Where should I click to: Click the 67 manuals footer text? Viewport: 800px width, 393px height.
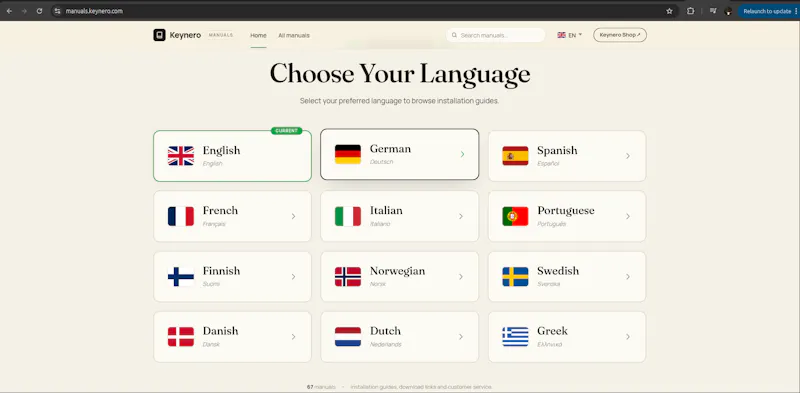coord(321,387)
